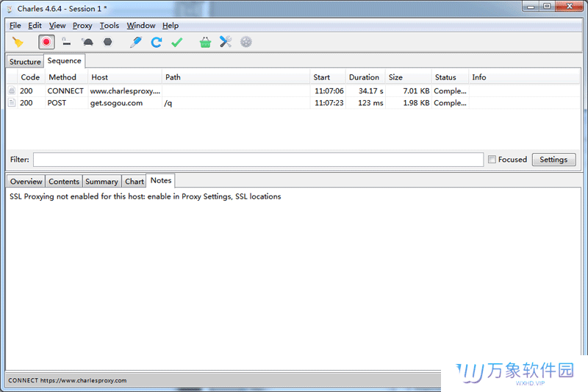Open the Window menu

(x=141, y=26)
